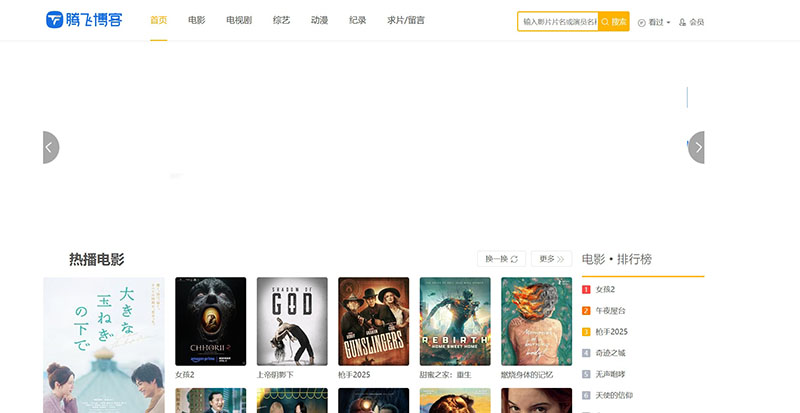Screen dimensions: 800x413
Task: Open the large Japanese 大きな玉ねぎの下で poster
Action: coord(104,345)
